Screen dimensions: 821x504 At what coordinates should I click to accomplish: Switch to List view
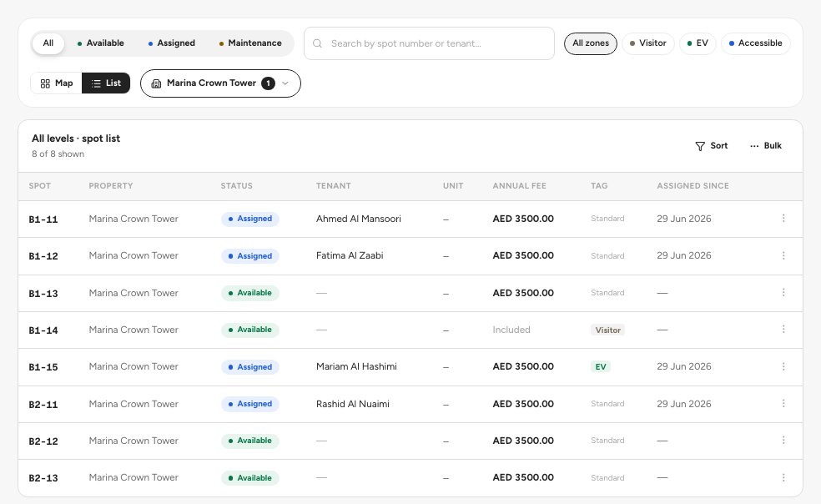click(x=106, y=83)
